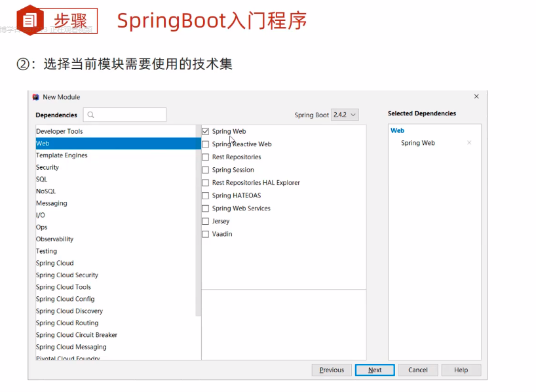Choose Template Engines category
Image resolution: width=536 pixels, height=392 pixels.
click(116, 155)
